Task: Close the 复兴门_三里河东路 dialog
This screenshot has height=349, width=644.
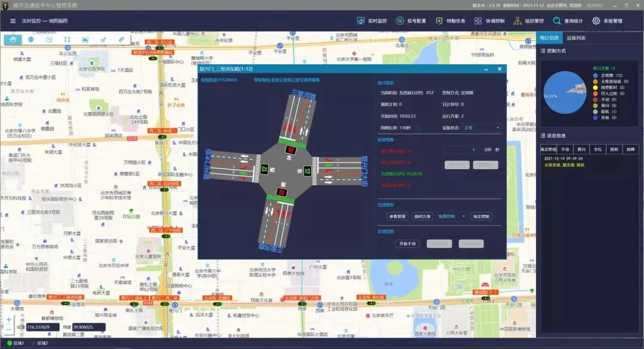Action: click(500, 69)
